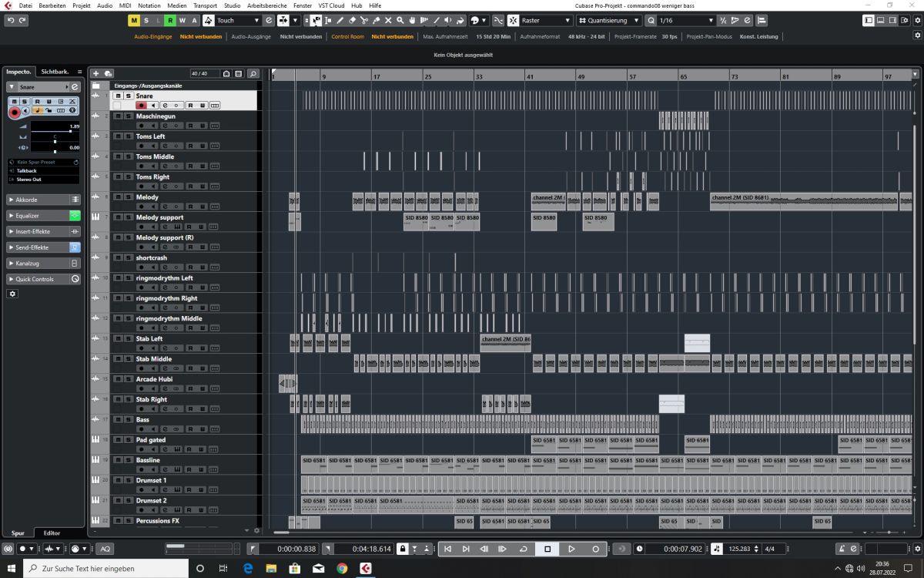Click the transport Record circle button
Viewport: 924px width, 578px height.
[595, 549]
